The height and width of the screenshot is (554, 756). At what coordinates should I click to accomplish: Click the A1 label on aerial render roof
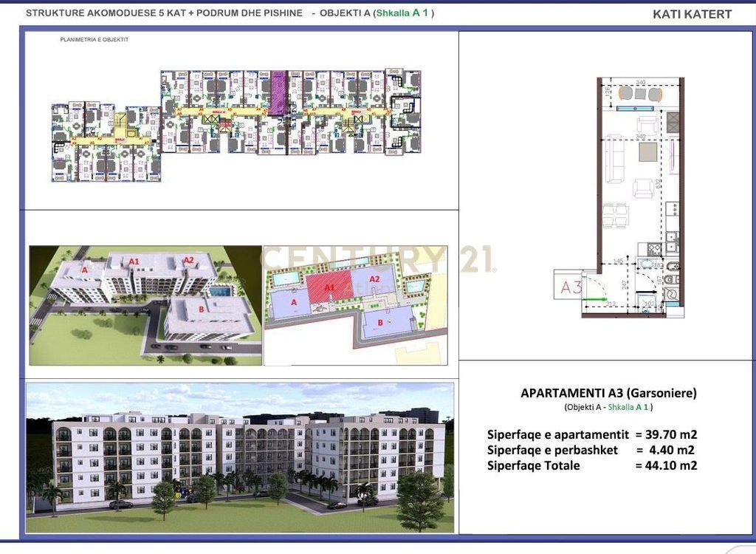click(134, 262)
